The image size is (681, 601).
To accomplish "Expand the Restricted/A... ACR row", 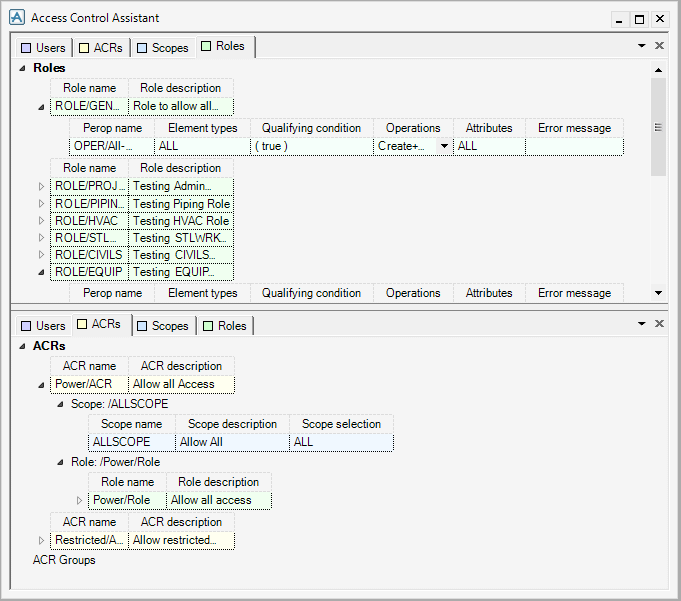I will [41, 540].
